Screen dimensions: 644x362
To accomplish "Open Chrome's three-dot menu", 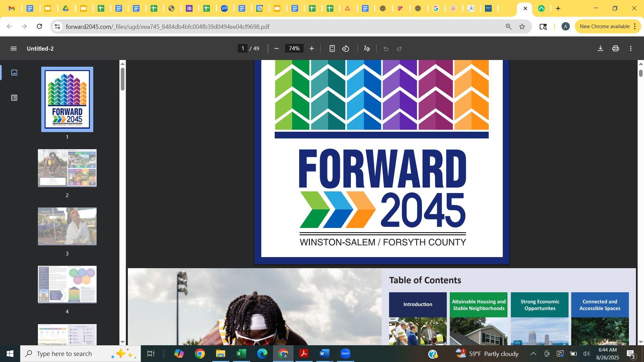I will point(635,26).
